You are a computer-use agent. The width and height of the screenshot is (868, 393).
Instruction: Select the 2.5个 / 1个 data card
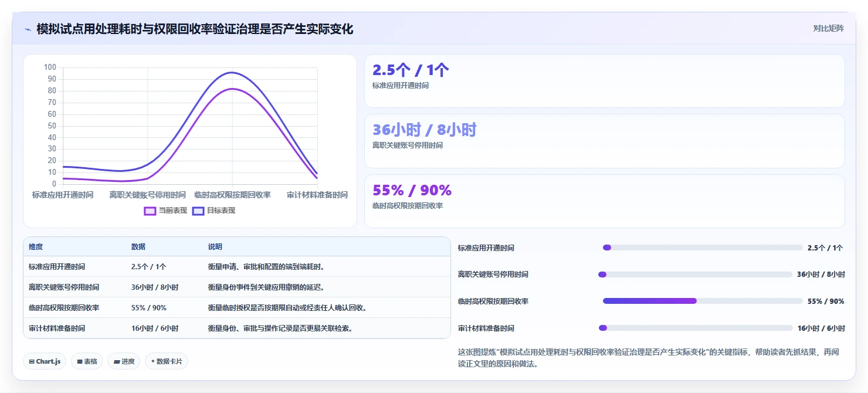pyautogui.click(x=605, y=81)
